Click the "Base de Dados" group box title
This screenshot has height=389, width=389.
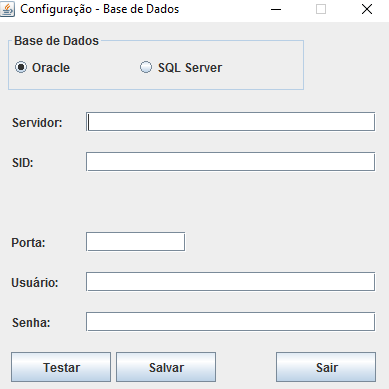click(x=56, y=41)
